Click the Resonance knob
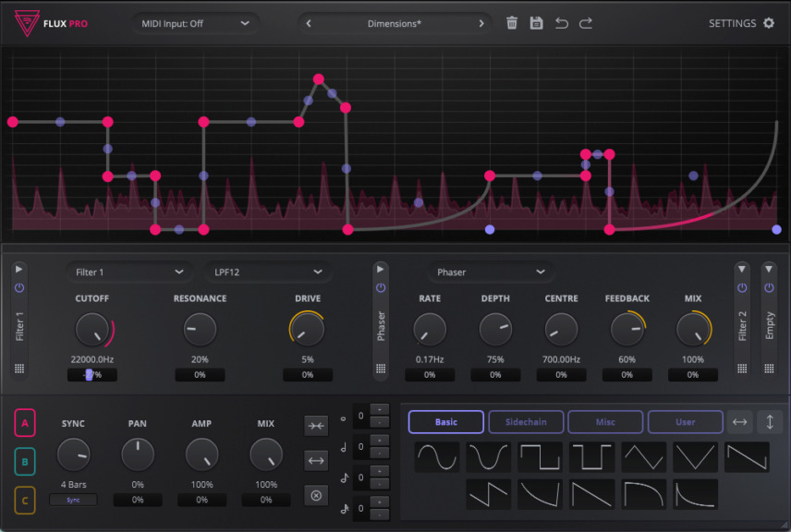791x532 pixels. coord(200,330)
